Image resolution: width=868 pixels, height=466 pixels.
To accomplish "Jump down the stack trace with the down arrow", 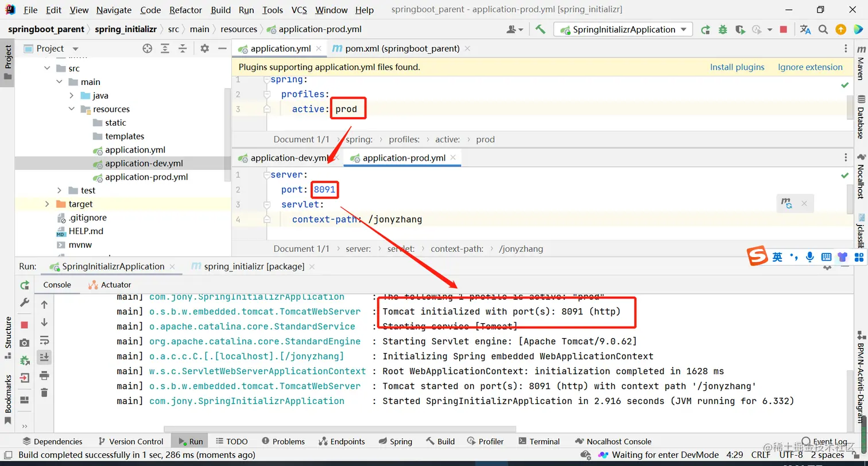I will [44, 323].
